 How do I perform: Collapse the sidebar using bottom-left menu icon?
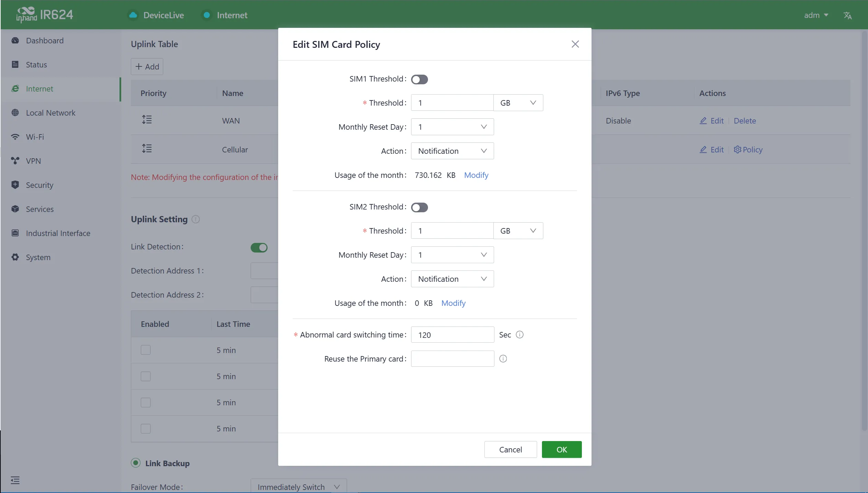tap(15, 480)
